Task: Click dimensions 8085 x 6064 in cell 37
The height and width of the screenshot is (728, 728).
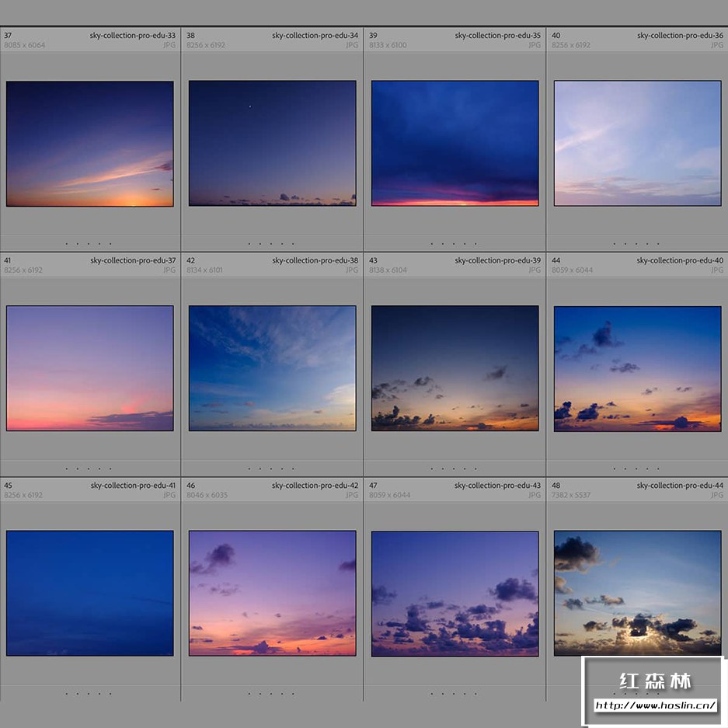Action: pos(25,45)
